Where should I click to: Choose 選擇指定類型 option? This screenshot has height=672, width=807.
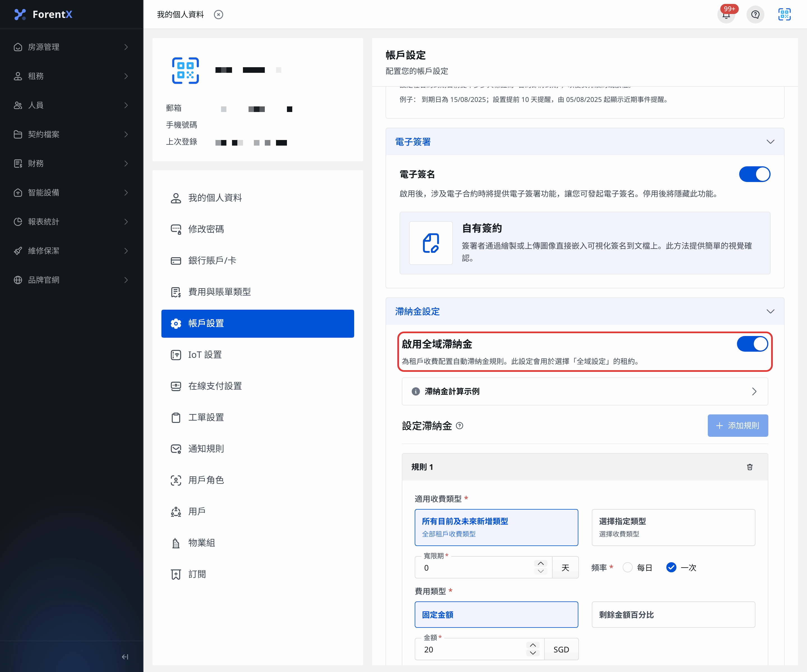(x=673, y=528)
